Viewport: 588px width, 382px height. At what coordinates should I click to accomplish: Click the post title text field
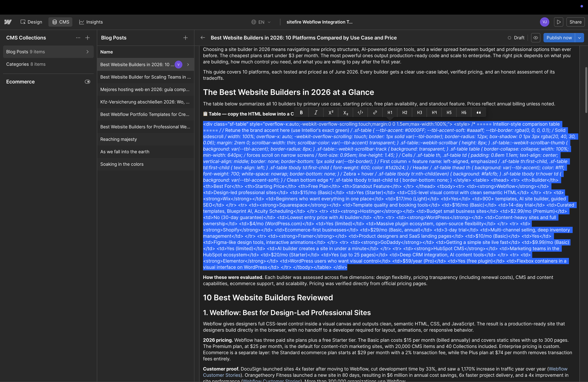(x=304, y=38)
